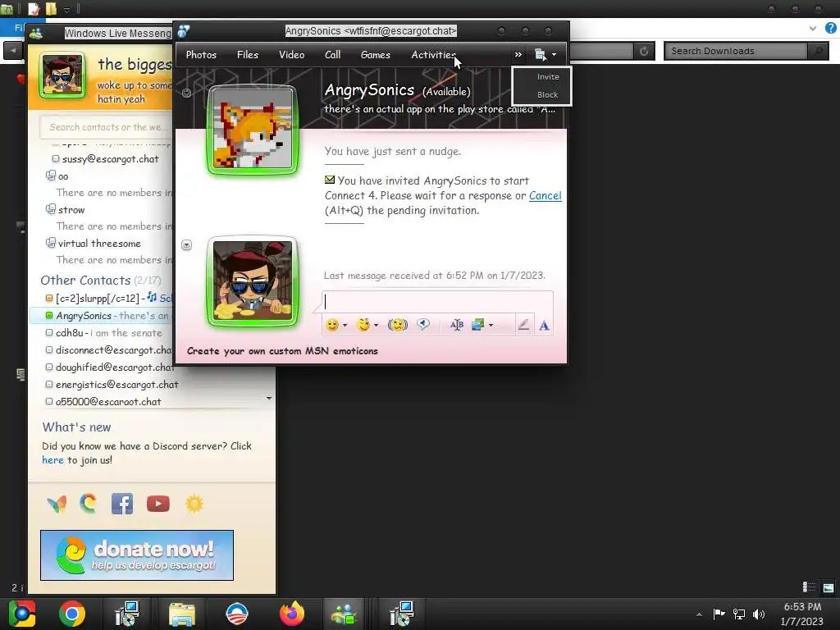Open the YouTube icon in Messenger footer
The image size is (840, 630).
158,504
